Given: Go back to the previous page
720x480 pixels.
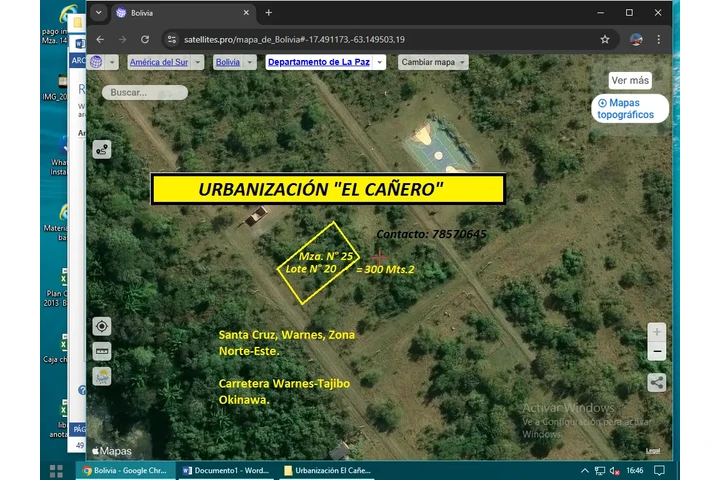Looking at the screenshot, I should 100,40.
